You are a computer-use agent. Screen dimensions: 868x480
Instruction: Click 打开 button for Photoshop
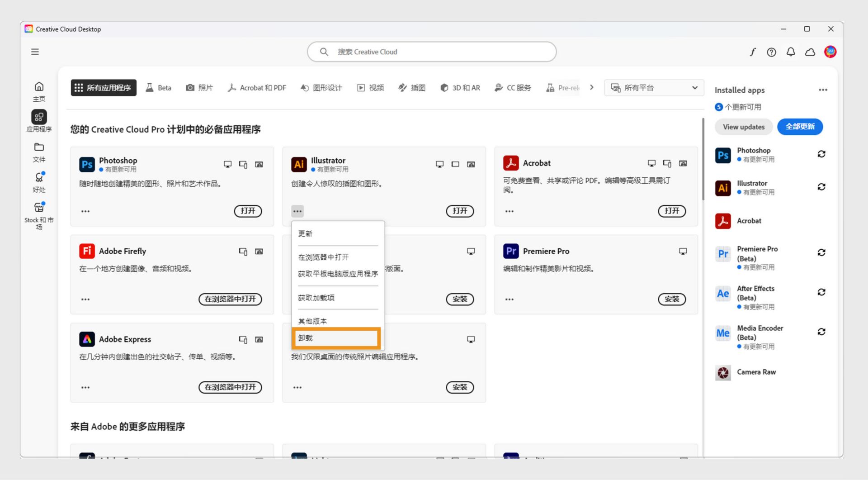[x=248, y=211]
